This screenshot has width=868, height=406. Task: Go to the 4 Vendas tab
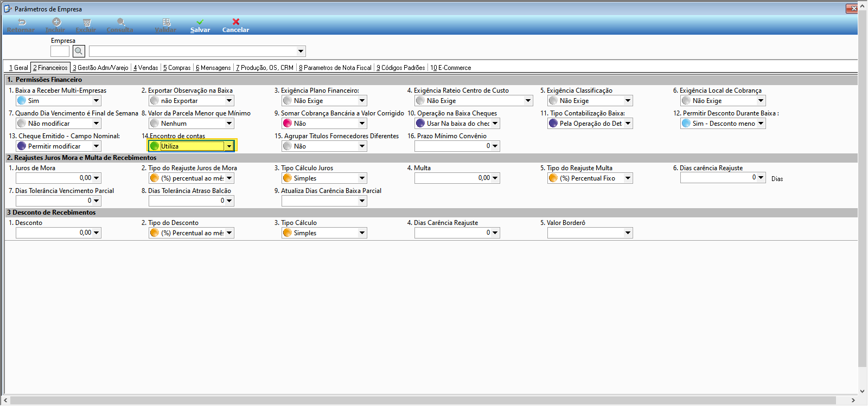coord(146,68)
